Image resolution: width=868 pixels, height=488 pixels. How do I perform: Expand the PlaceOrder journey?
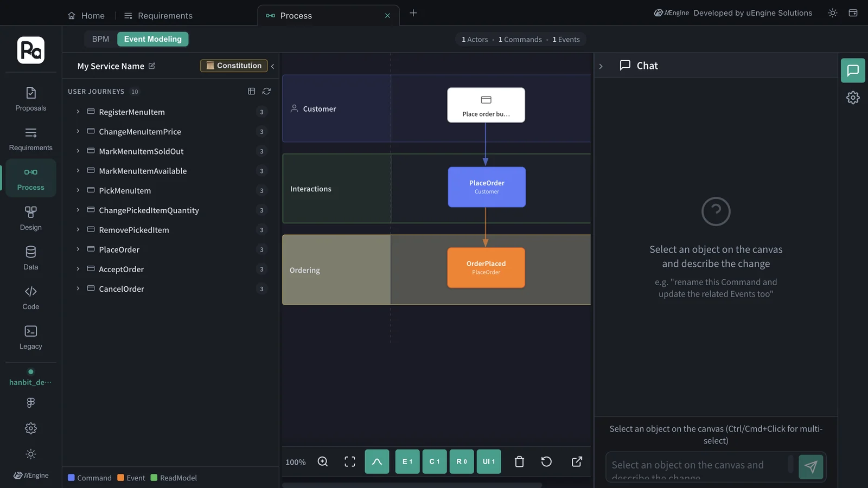pyautogui.click(x=78, y=249)
